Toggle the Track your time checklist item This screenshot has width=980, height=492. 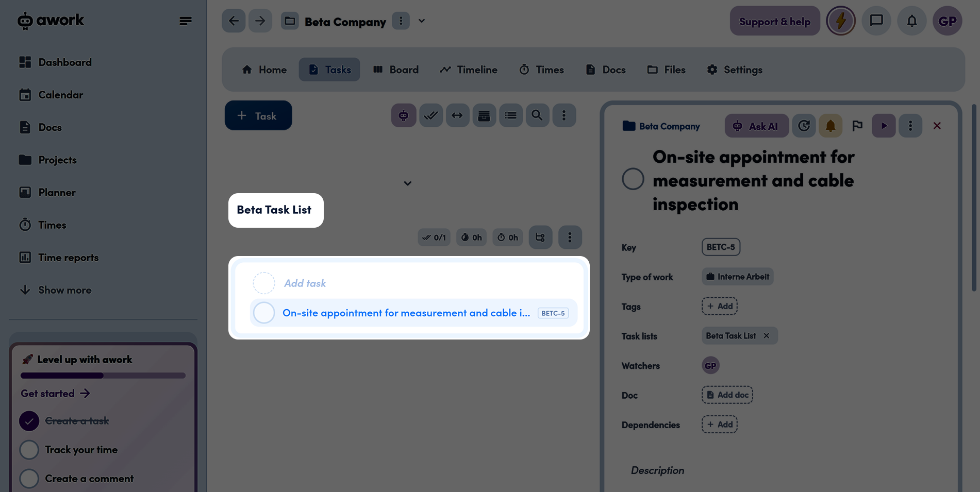[29, 450]
